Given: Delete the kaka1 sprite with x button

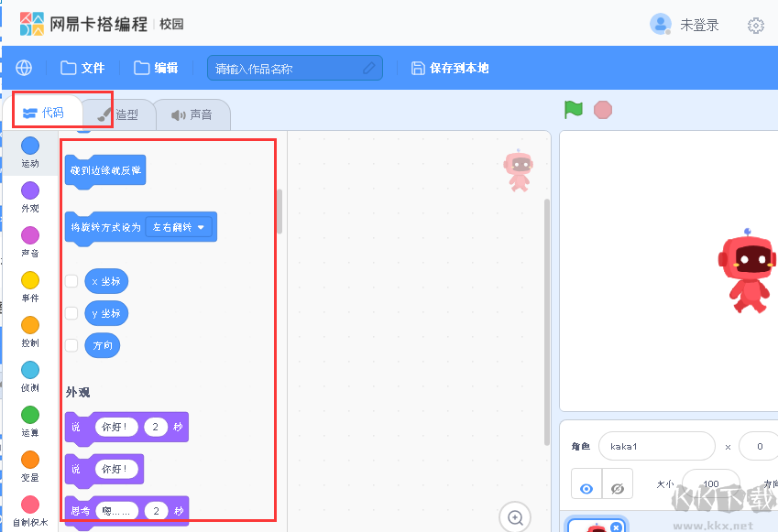Looking at the screenshot, I should point(616,527).
